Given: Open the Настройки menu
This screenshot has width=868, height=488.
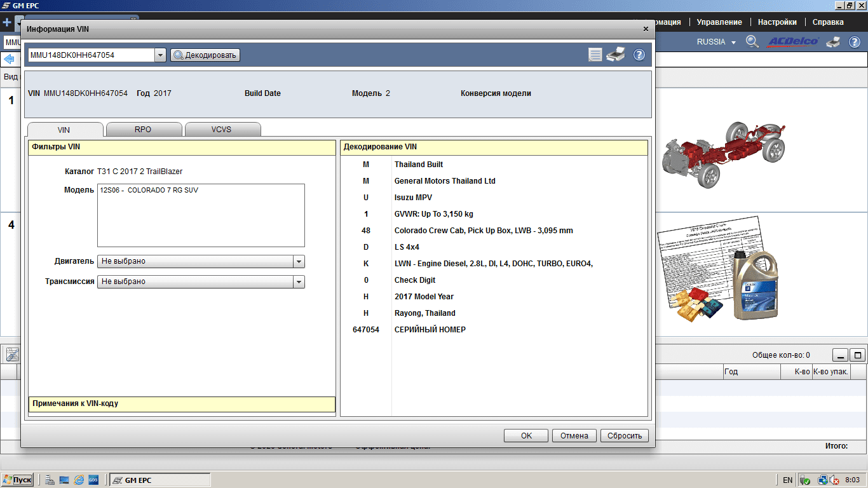Looking at the screenshot, I should 777,22.
